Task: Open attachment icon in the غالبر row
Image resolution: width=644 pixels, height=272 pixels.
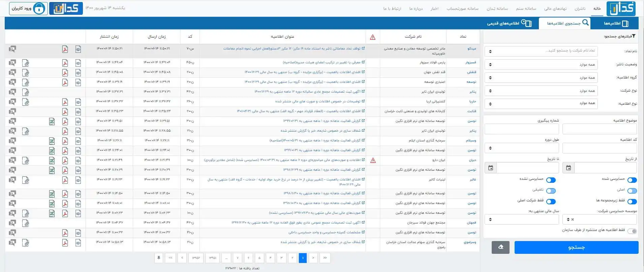Action: click(x=26, y=180)
